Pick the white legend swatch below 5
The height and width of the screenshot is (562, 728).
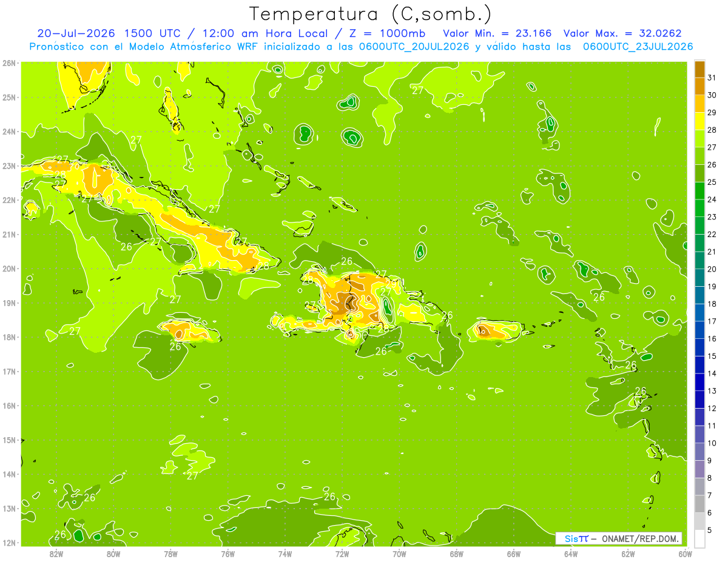point(699,539)
